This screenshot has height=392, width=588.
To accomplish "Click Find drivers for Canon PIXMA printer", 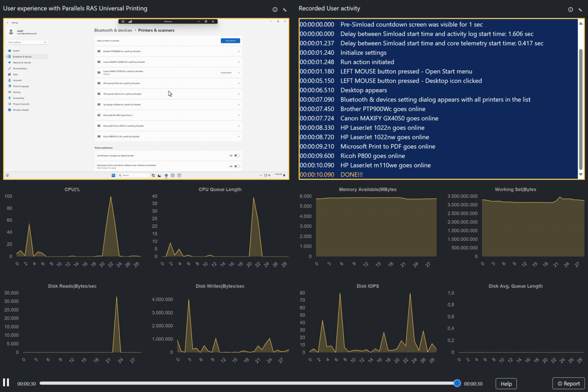I will 226,73.
